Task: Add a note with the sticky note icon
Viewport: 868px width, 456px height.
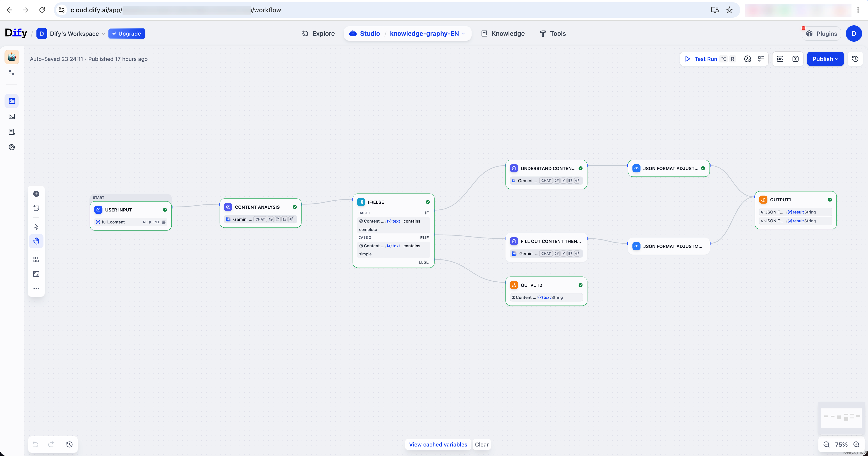Action: click(36, 208)
